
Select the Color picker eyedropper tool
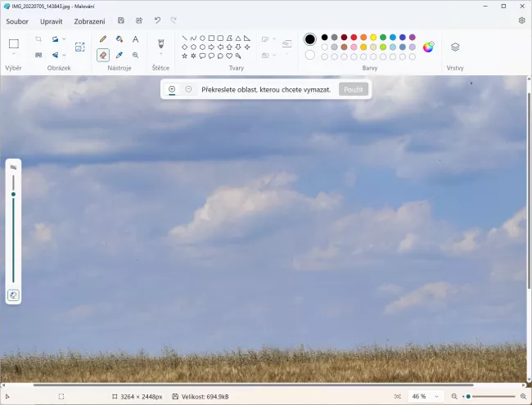coord(119,55)
